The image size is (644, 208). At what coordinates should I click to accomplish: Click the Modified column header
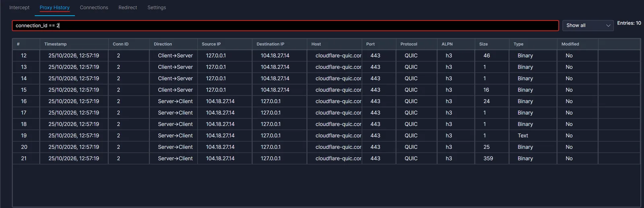point(578,44)
